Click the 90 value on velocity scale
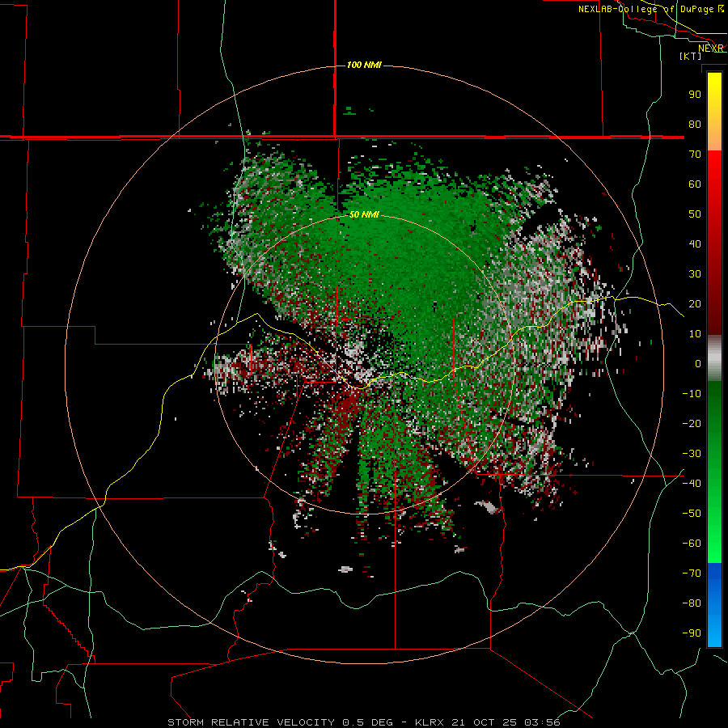This screenshot has width=728, height=728. 695,95
